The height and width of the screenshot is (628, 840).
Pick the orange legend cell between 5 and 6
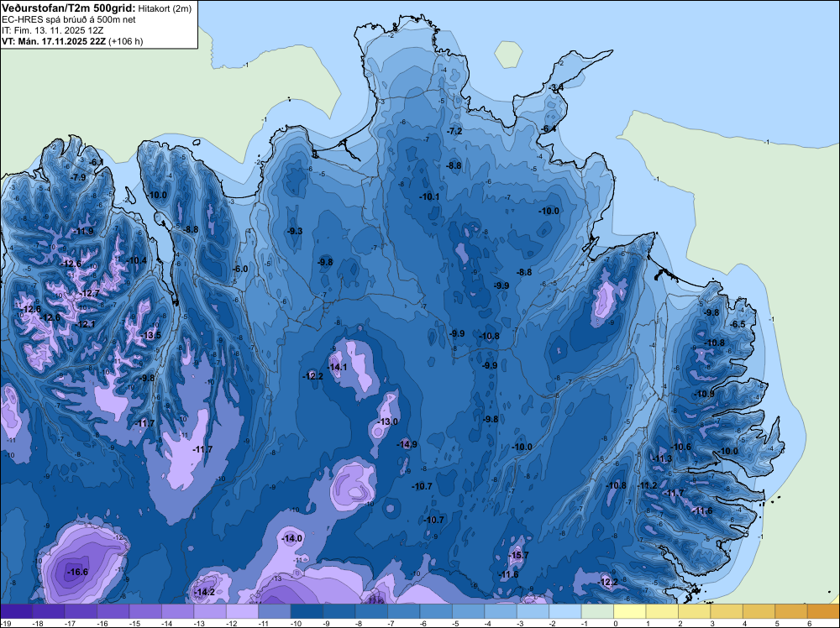pyautogui.click(x=791, y=611)
